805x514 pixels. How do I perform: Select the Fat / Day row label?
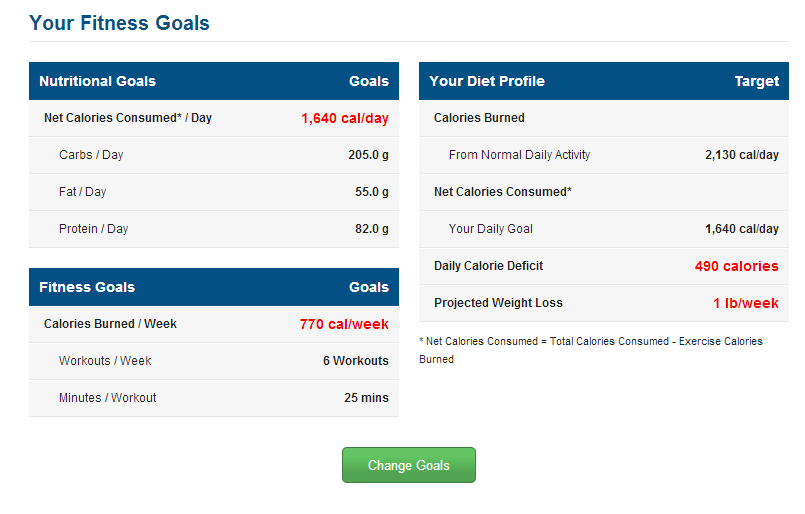tap(82, 192)
